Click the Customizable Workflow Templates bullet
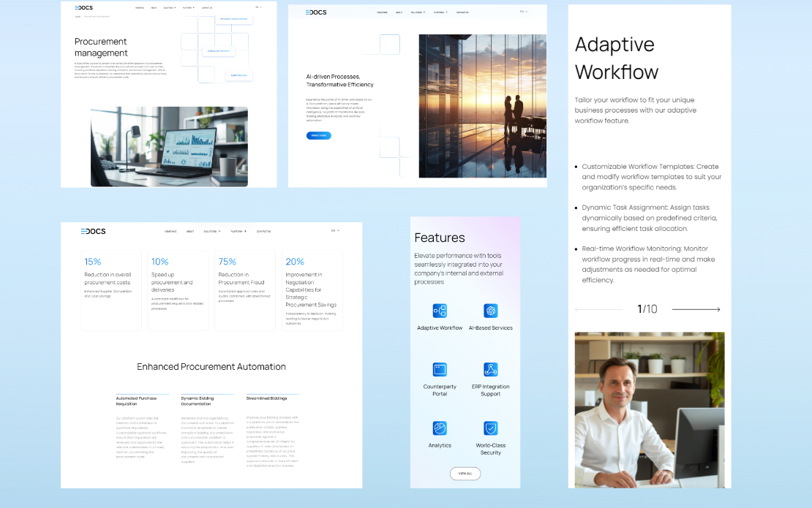The image size is (812, 508). pyautogui.click(x=651, y=177)
